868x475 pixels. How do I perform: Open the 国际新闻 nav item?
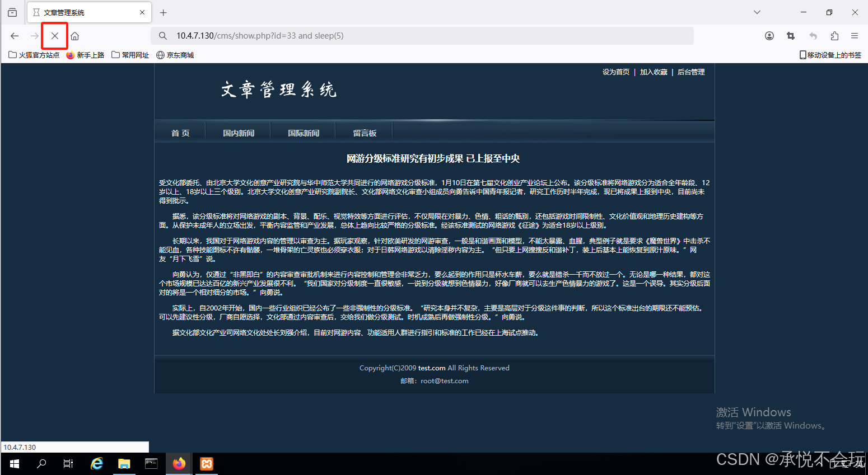304,133
